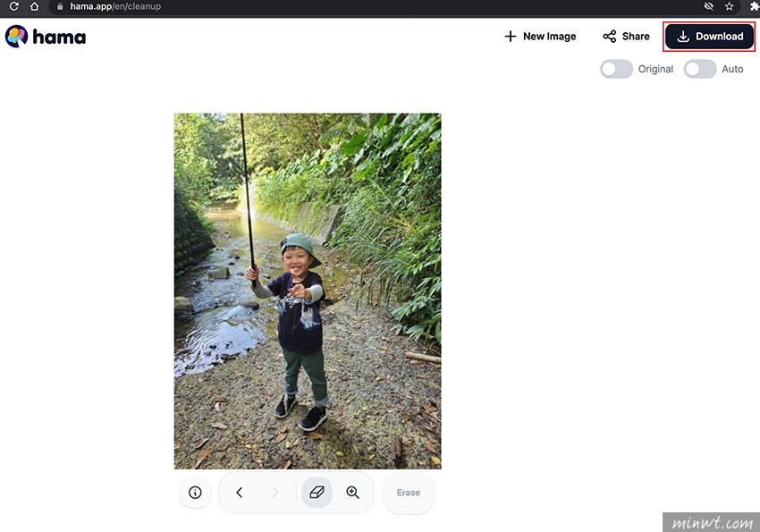The width and height of the screenshot is (760, 532).
Task: Toggle the Original view switch
Action: pyautogui.click(x=616, y=69)
